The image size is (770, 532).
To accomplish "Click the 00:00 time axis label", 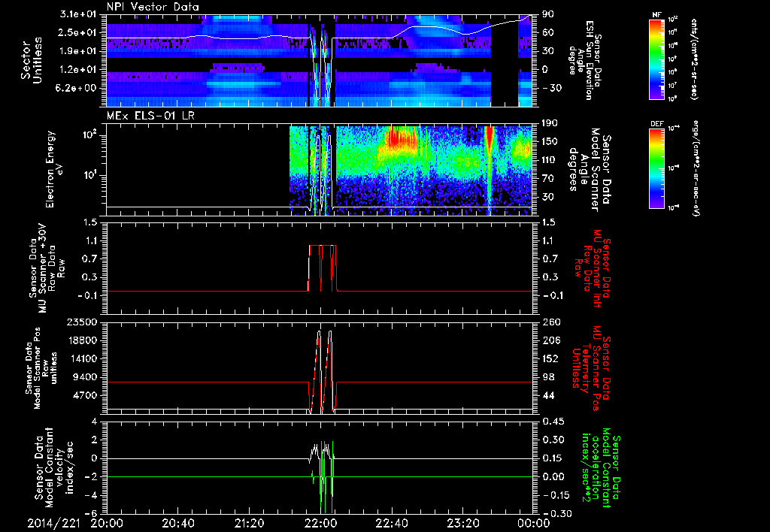I will pyautogui.click(x=534, y=523).
